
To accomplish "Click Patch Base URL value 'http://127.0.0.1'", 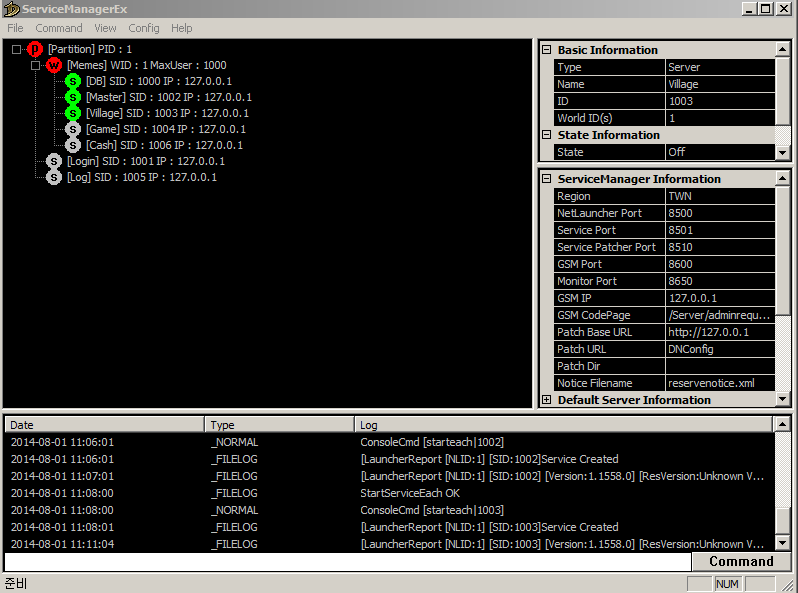I will (720, 332).
